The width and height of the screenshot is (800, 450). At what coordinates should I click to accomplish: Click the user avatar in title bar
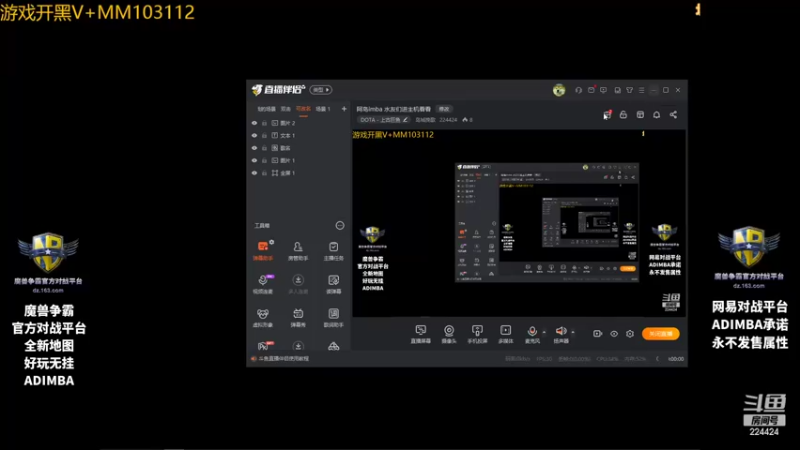click(x=559, y=90)
